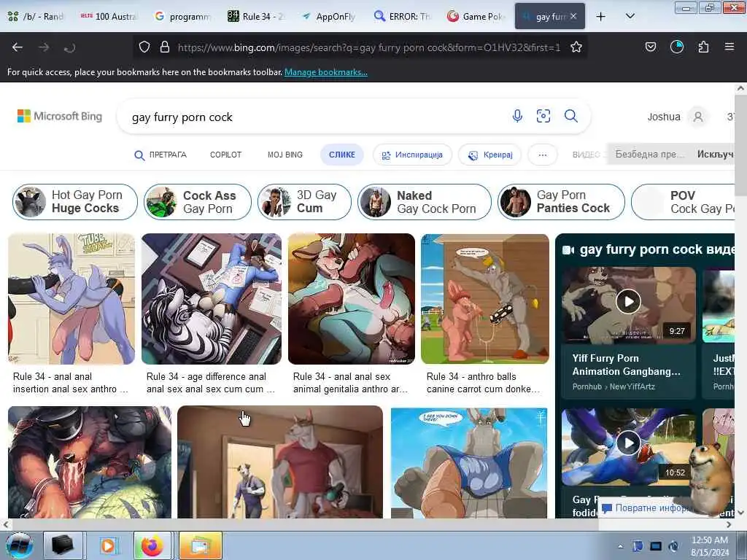747x560 pixels.
Task: Open the Firefox hamburger application menu
Action: point(729,47)
